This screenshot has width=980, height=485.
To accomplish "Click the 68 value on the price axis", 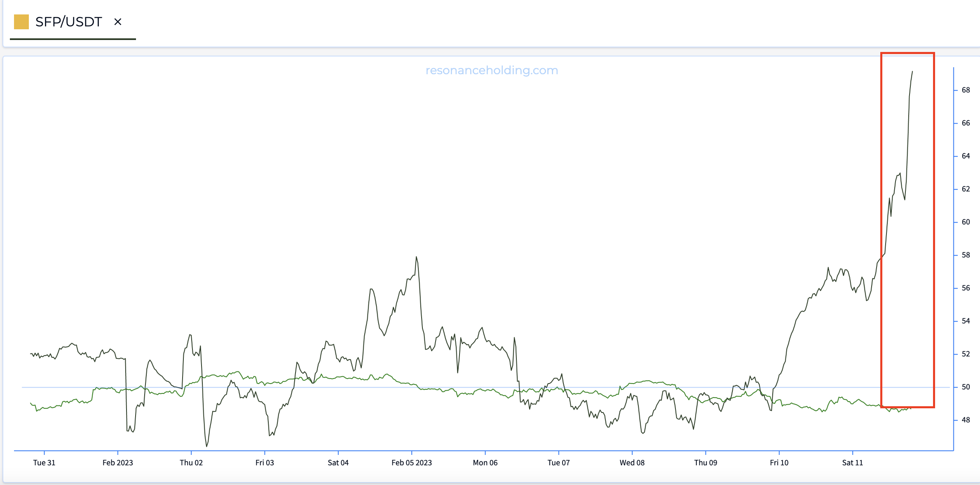I will (966, 90).
